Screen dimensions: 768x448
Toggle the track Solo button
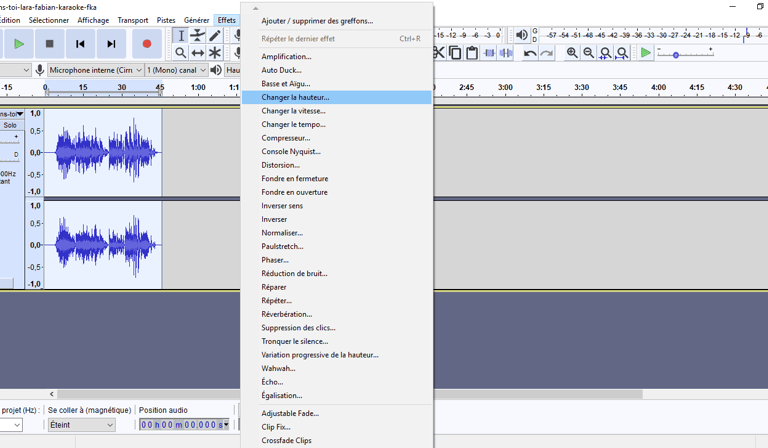(10, 125)
